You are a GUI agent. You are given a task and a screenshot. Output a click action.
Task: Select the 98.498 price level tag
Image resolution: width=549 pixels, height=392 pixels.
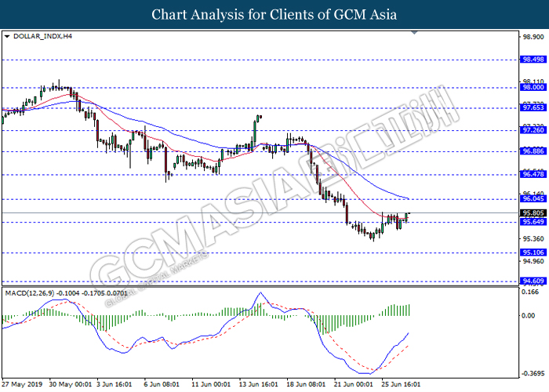pos(533,60)
